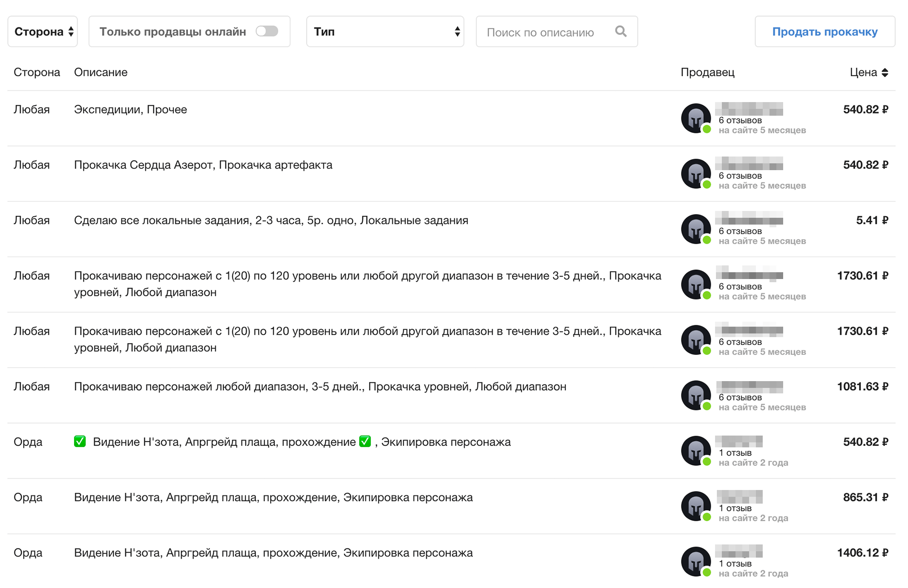This screenshot has width=908, height=588.
Task: Click Орда in Экипировка 540.82 ₽ row
Action: click(28, 442)
